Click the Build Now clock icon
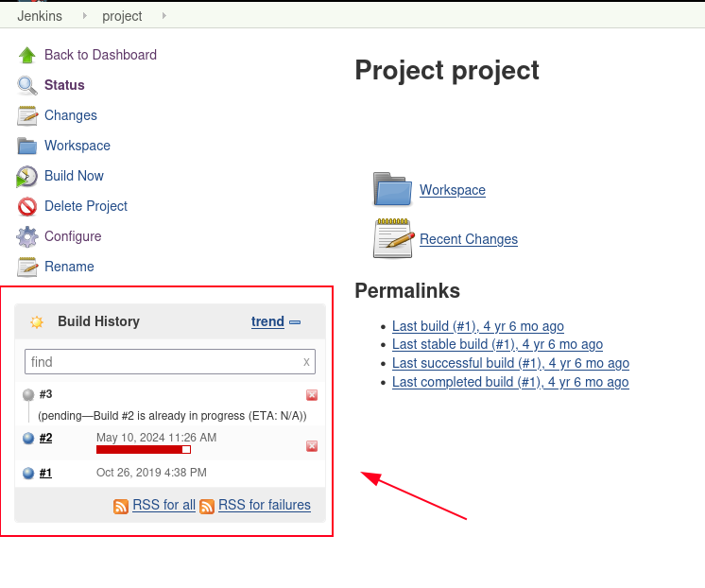705x588 pixels. click(27, 176)
